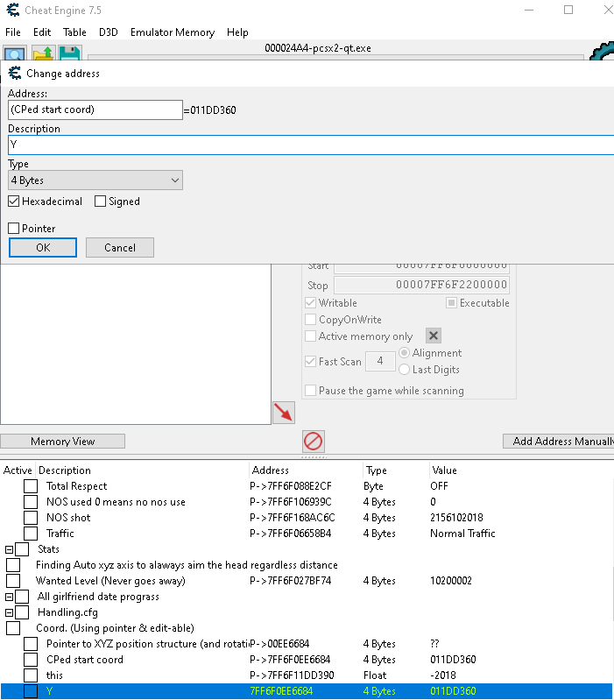
Task: Uncheck the Hexadecimal checkbox
Action: [14, 202]
